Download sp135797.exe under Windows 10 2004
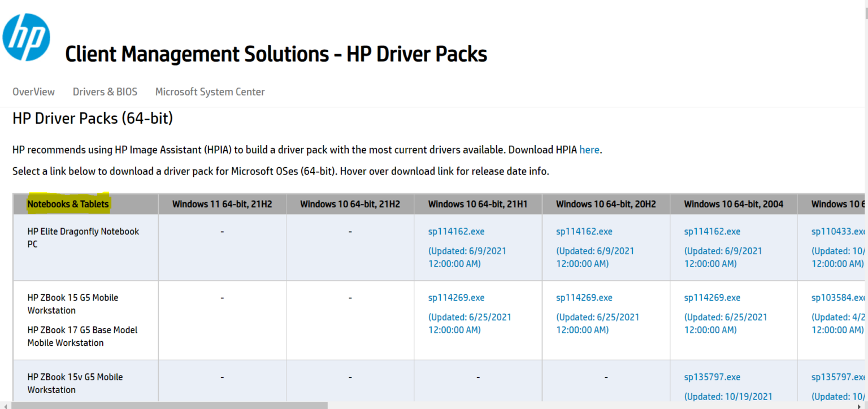868x409 pixels. [x=712, y=377]
